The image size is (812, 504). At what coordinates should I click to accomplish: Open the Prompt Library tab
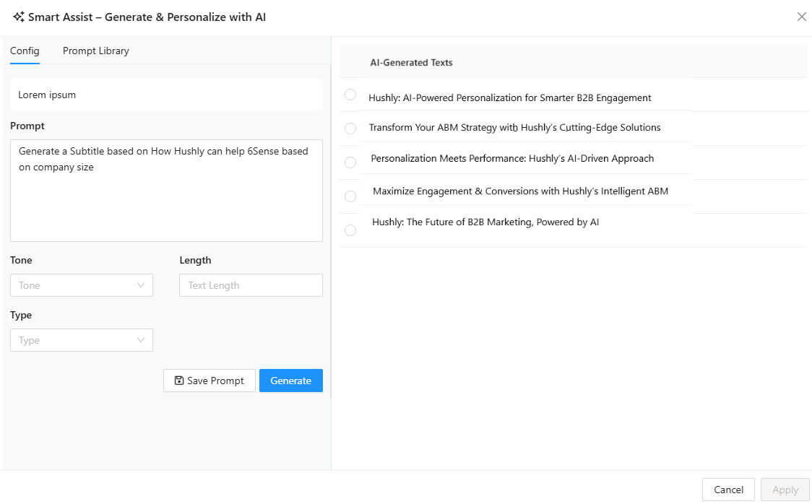click(96, 51)
